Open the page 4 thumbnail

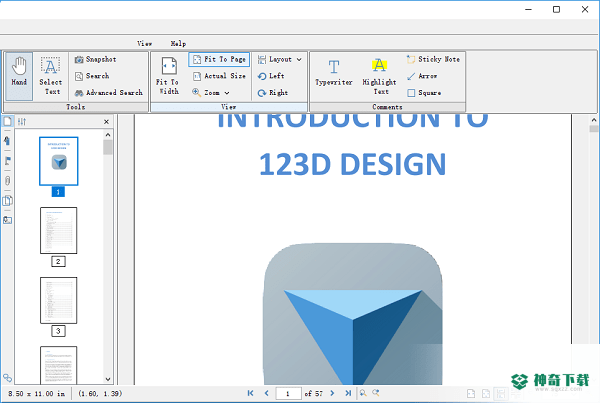(x=59, y=365)
